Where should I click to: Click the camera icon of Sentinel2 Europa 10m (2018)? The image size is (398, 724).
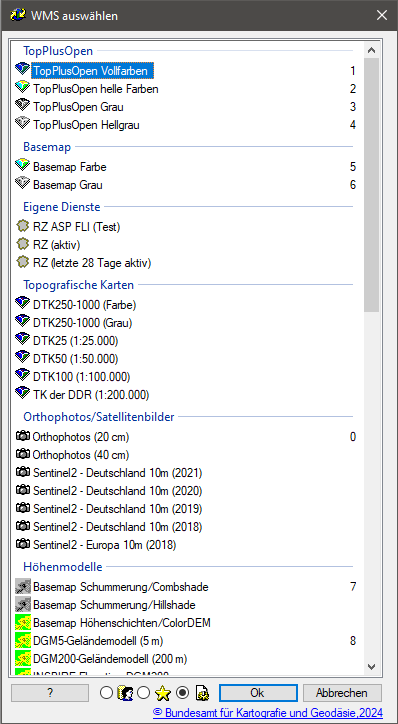point(23,544)
